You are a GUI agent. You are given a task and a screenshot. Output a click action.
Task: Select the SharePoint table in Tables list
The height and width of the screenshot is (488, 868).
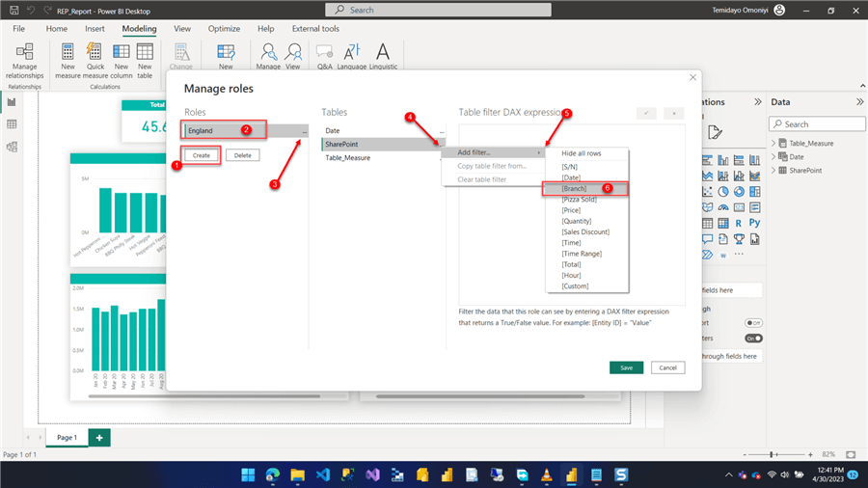coord(382,145)
